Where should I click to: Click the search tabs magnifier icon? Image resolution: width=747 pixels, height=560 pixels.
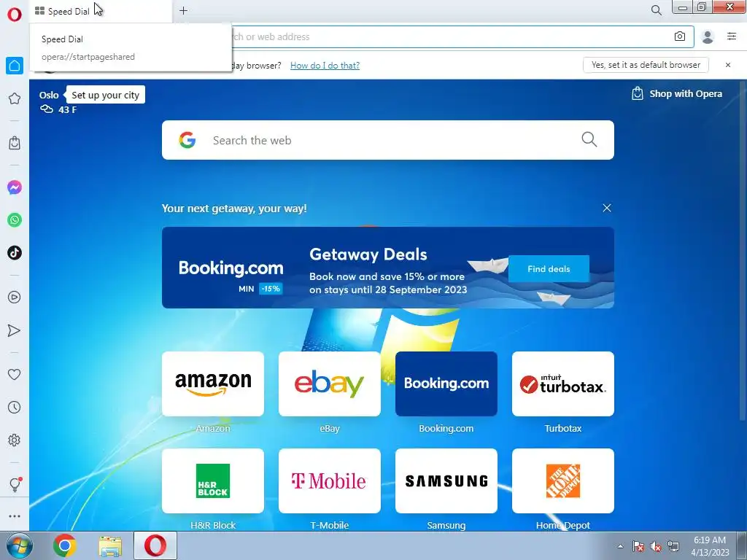[657, 10]
